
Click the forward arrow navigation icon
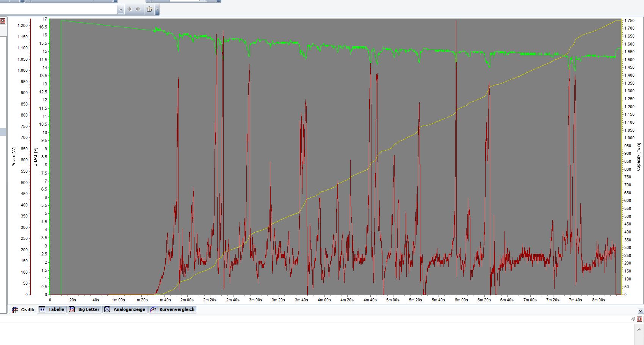click(x=138, y=9)
